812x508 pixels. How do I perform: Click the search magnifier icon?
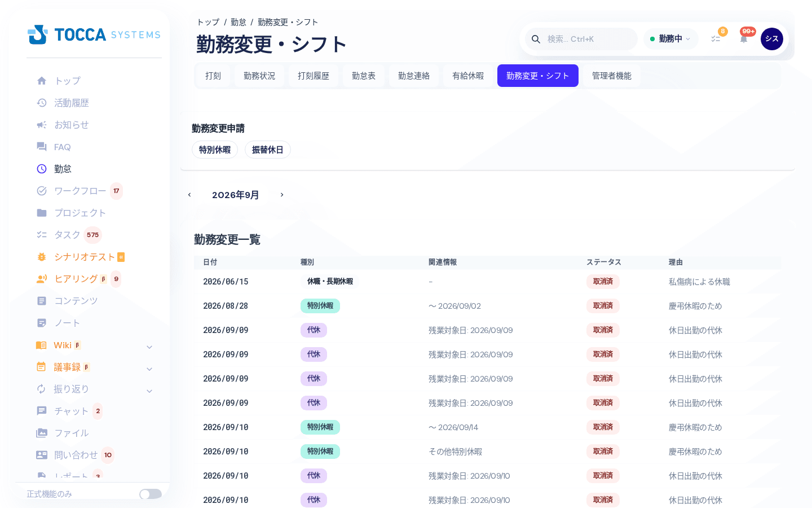(x=536, y=39)
